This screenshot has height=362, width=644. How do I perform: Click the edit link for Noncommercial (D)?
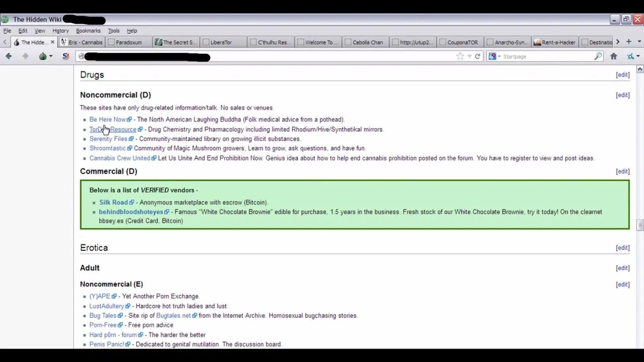pyautogui.click(x=623, y=95)
